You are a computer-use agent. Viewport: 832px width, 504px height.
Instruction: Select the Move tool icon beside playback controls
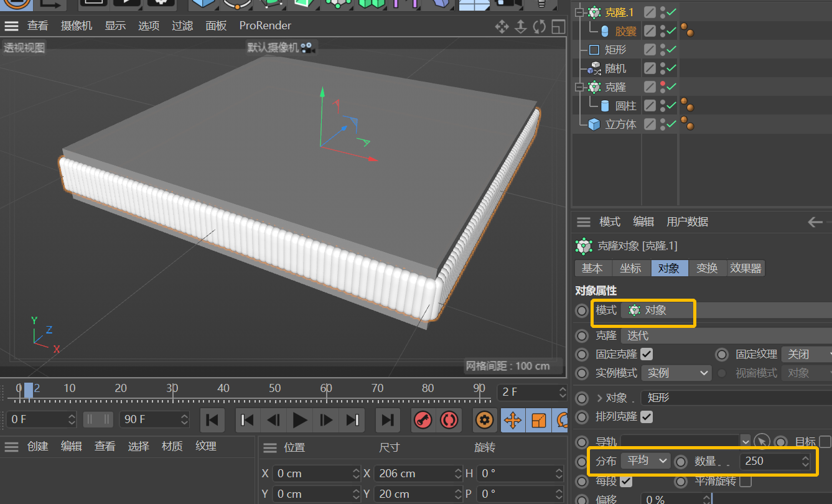tap(513, 420)
